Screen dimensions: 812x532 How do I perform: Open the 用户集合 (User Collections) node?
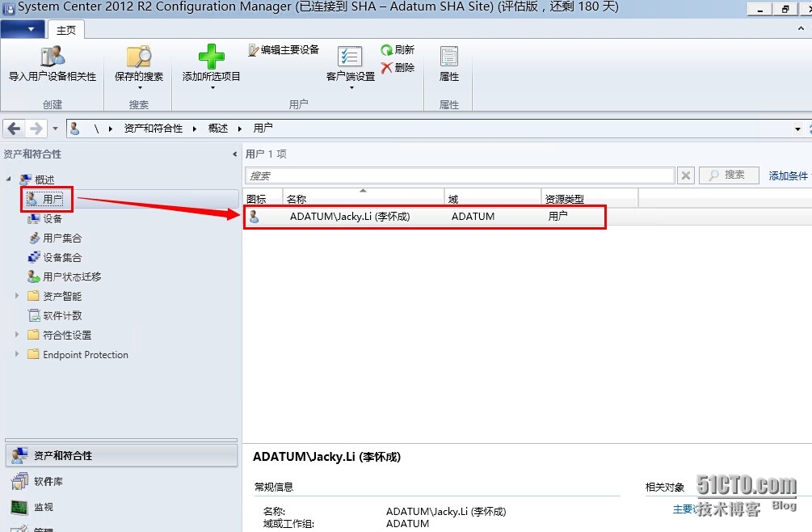coord(55,238)
